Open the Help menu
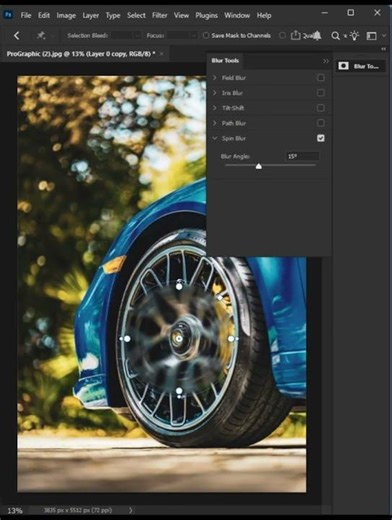Screen dimensions: 392x520 (x=264, y=15)
